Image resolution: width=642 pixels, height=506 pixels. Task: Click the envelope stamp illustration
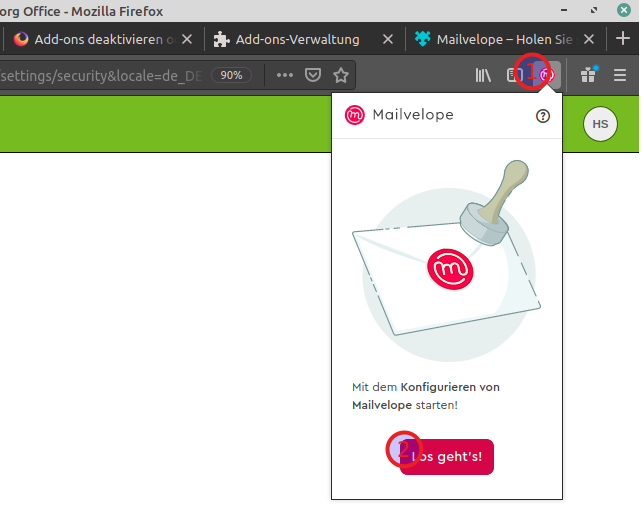[447, 260]
